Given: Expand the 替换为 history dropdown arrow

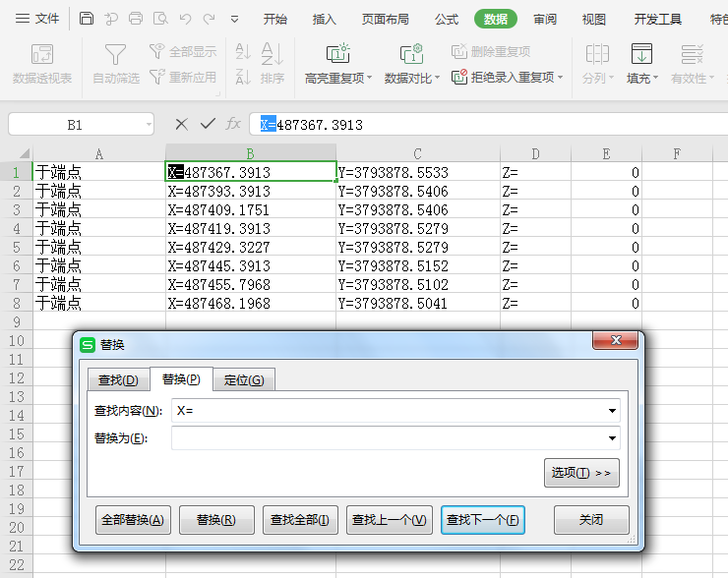Looking at the screenshot, I should click(x=612, y=437).
